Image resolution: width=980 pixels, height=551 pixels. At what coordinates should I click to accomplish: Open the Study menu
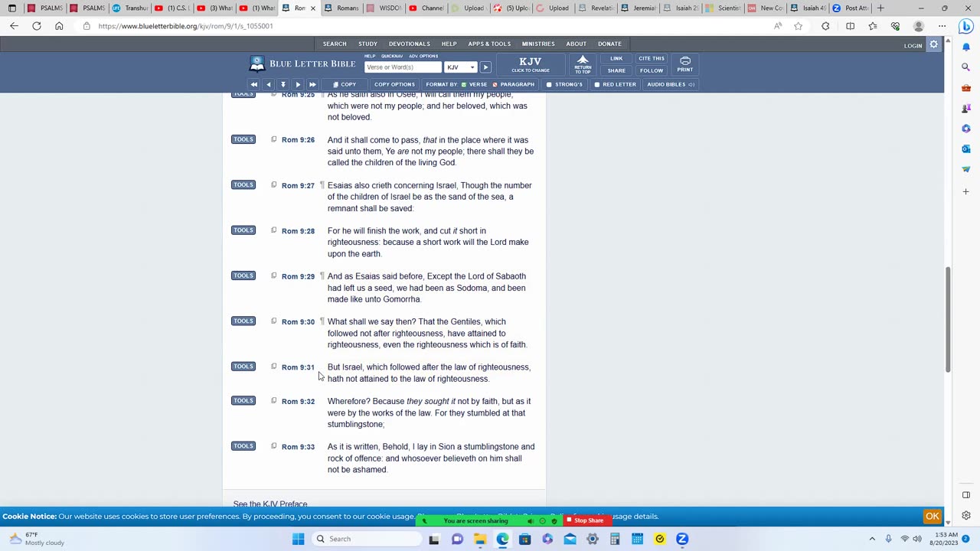pos(367,44)
